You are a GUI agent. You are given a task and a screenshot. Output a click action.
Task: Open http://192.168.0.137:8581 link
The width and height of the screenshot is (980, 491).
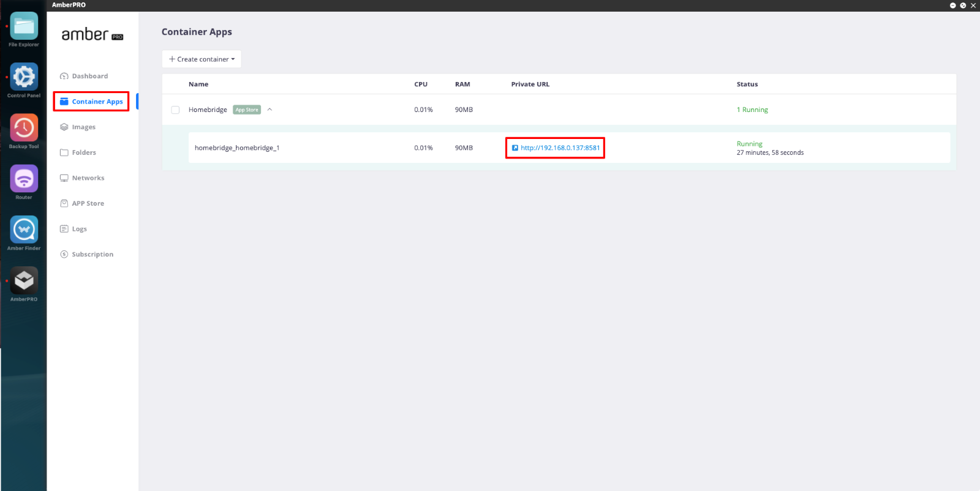560,148
